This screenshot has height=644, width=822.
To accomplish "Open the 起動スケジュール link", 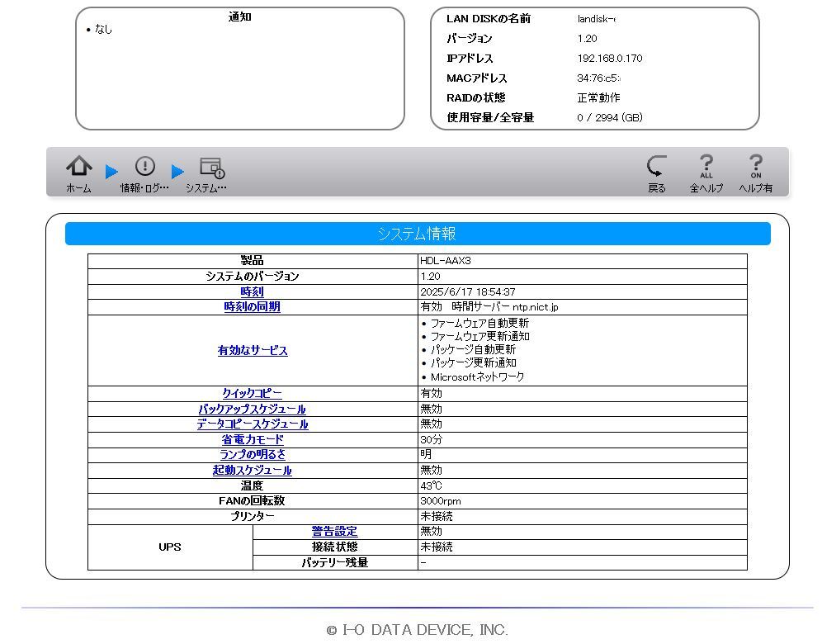I will click(253, 470).
